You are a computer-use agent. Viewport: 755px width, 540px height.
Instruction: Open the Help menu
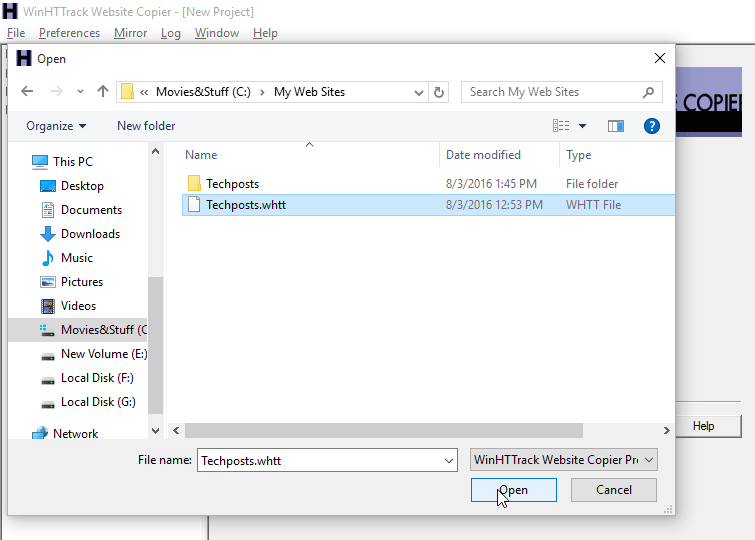[265, 33]
